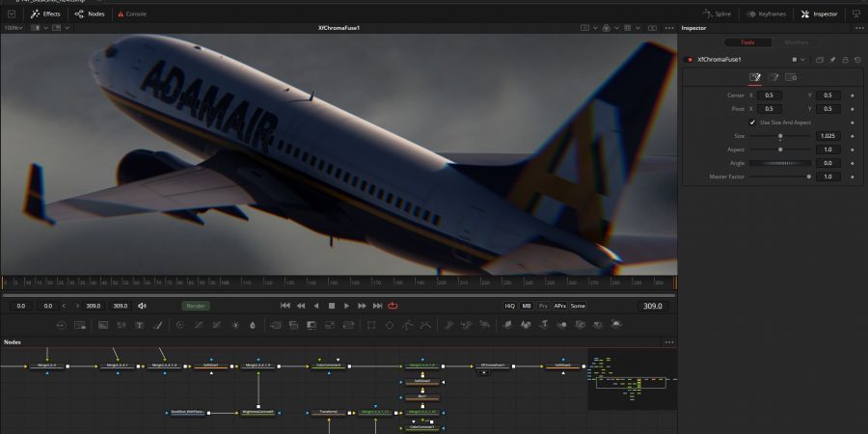868x434 pixels.
Task: Toggle MB motion blur
Action: (527, 306)
